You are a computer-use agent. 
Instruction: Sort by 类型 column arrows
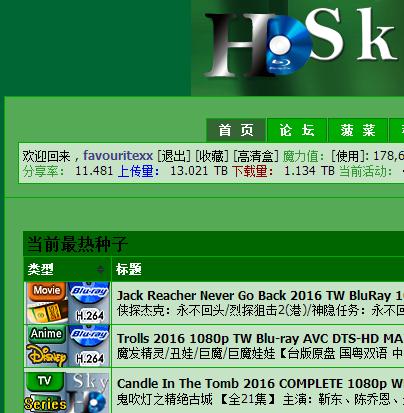coord(100,269)
